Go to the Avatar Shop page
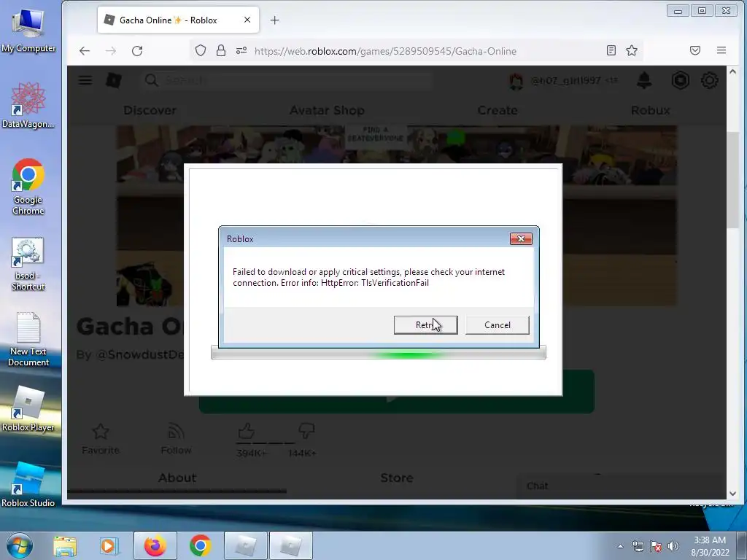The height and width of the screenshot is (560, 747). 327,110
